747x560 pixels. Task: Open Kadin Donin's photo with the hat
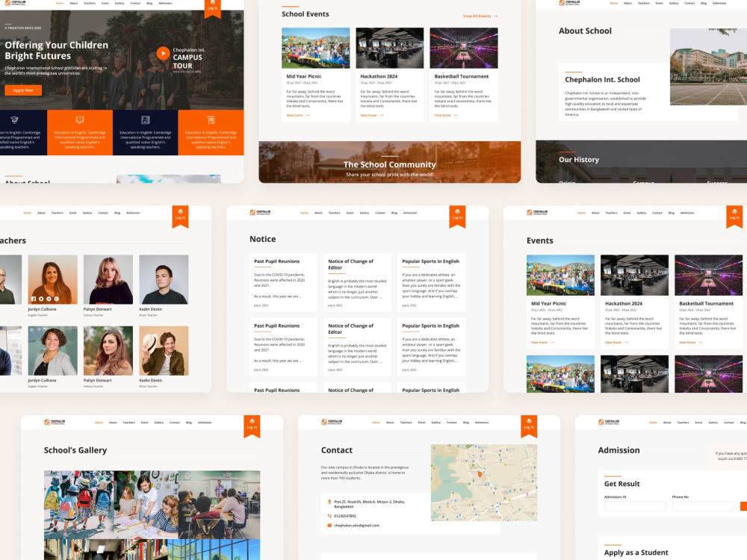pyautogui.click(x=164, y=351)
